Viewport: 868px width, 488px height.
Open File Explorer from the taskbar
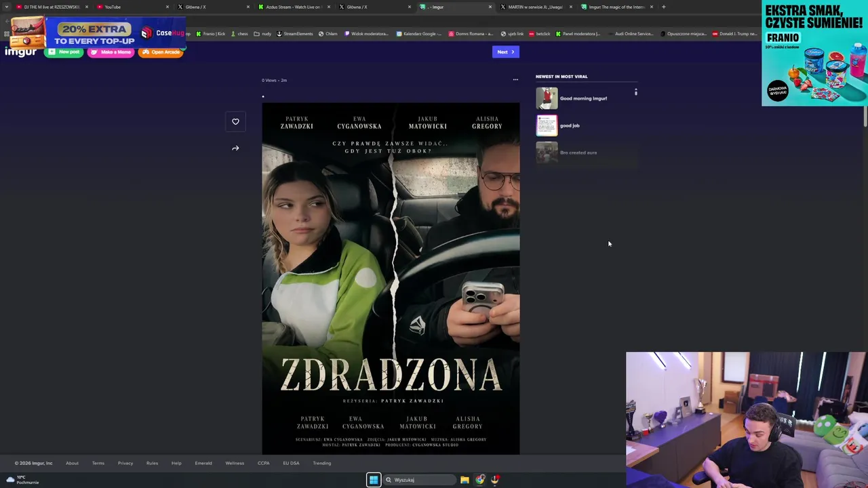pos(465,480)
